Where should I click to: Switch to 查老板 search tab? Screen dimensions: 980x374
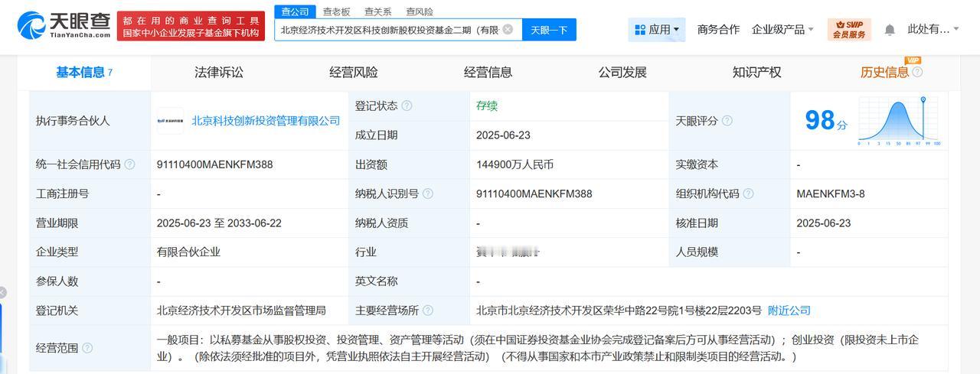pyautogui.click(x=336, y=11)
